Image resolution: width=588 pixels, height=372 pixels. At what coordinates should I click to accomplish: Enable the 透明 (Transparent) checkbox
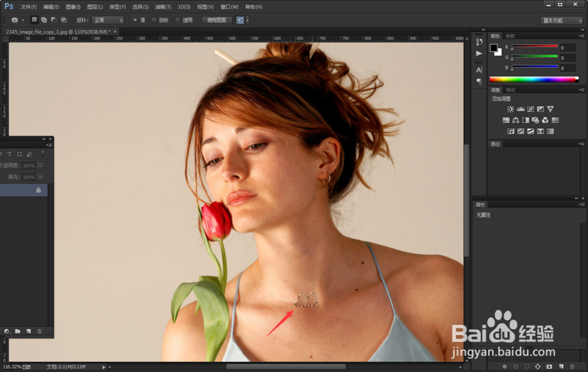pyautogui.click(x=178, y=20)
